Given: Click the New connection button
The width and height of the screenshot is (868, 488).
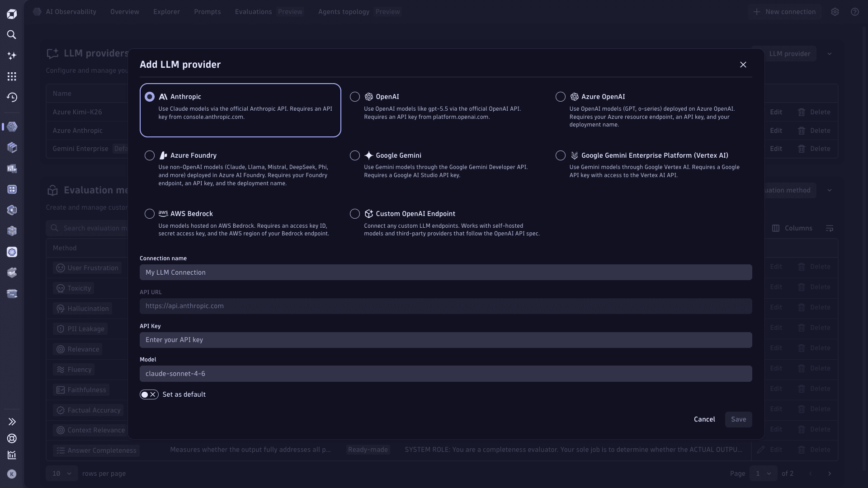Looking at the screenshot, I should point(784,12).
